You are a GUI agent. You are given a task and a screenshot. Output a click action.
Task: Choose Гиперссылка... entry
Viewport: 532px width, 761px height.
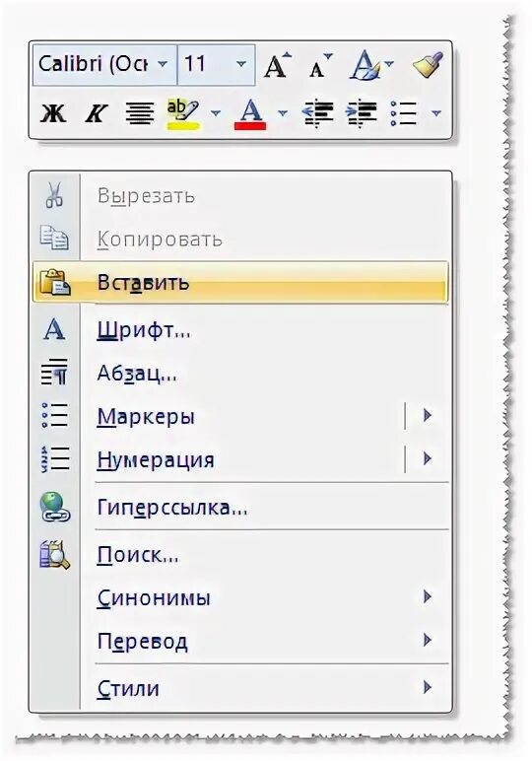[240, 508]
